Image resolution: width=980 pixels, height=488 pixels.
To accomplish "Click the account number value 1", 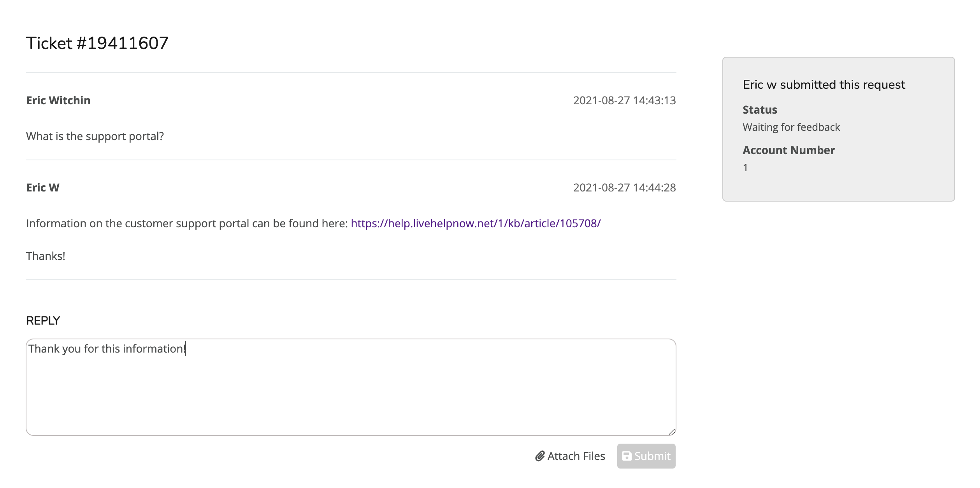I will 745,168.
